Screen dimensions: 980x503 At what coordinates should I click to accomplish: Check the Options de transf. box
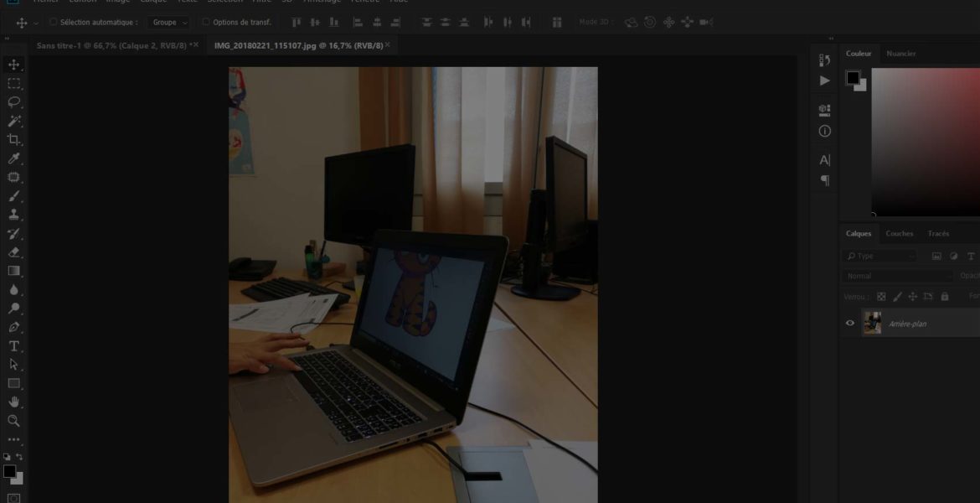pos(206,23)
